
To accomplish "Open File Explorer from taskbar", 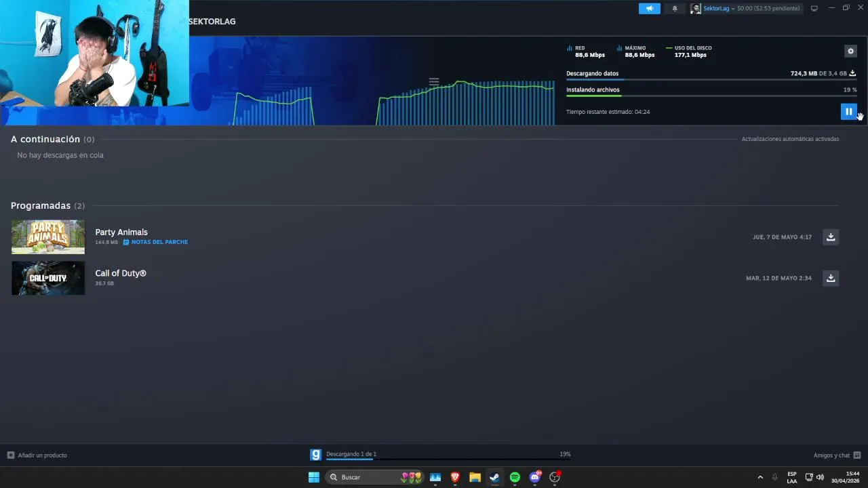I will click(475, 477).
